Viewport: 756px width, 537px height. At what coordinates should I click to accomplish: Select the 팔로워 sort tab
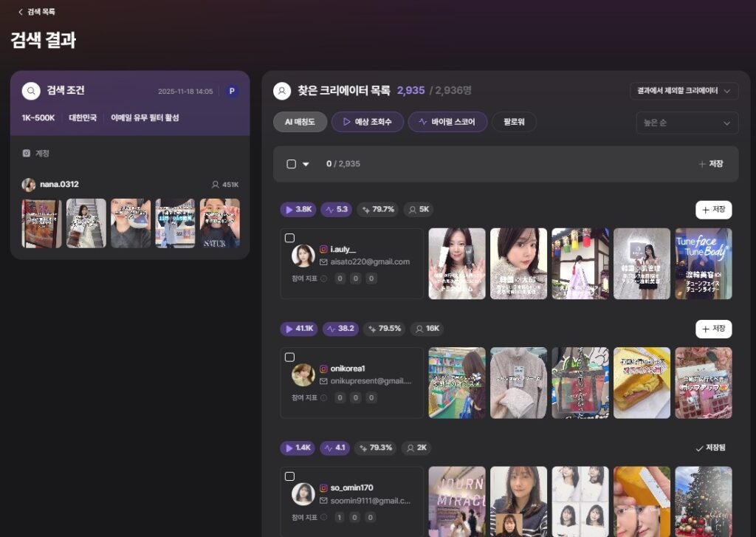[x=514, y=122]
